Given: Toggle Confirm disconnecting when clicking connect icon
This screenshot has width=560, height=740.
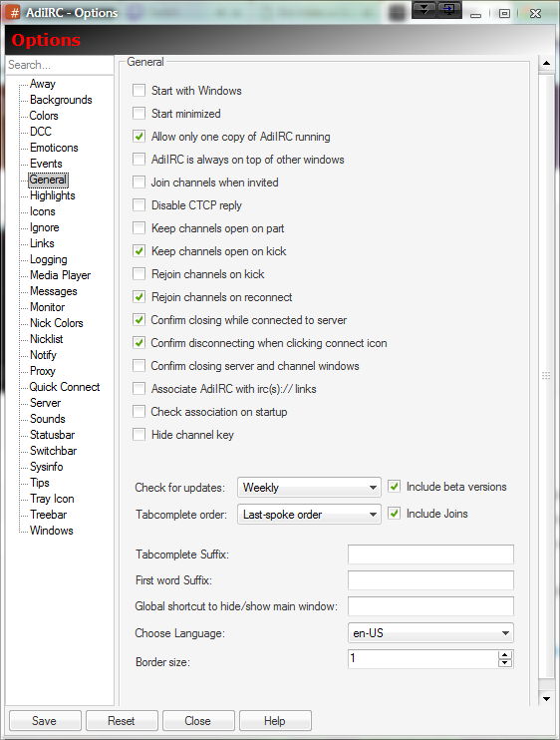Looking at the screenshot, I should click(140, 343).
